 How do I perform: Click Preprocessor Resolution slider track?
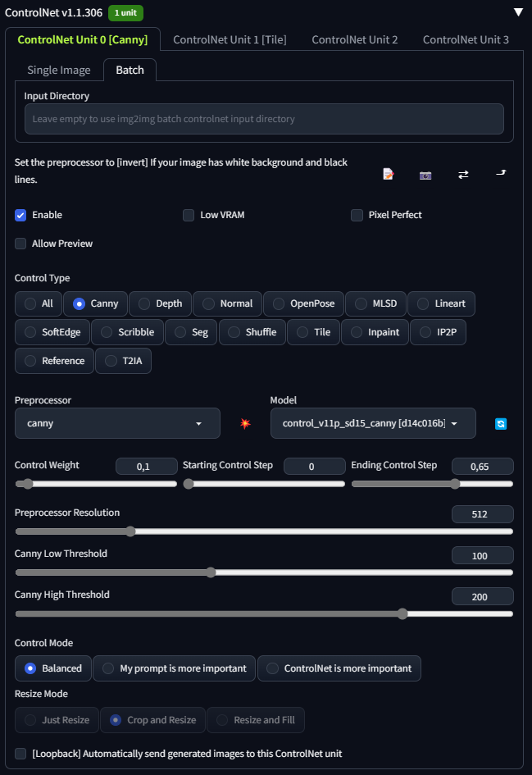point(264,531)
